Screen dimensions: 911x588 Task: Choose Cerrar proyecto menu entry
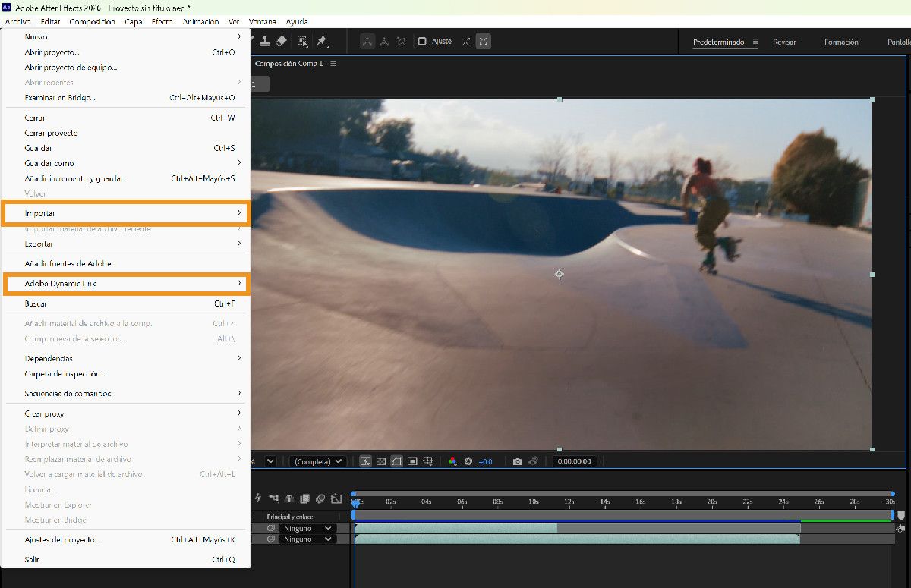coord(126,133)
